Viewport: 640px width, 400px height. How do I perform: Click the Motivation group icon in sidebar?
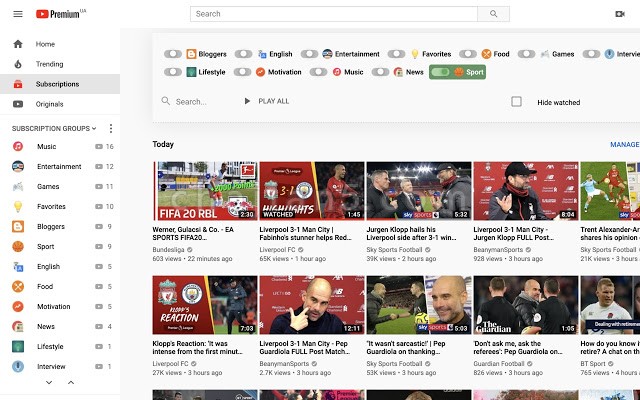tap(18, 307)
